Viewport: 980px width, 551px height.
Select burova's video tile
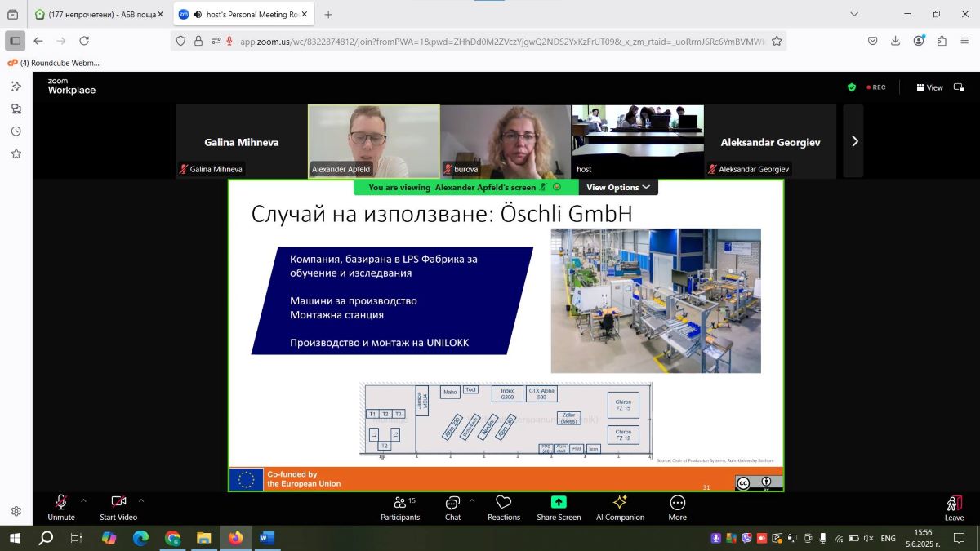pos(506,141)
